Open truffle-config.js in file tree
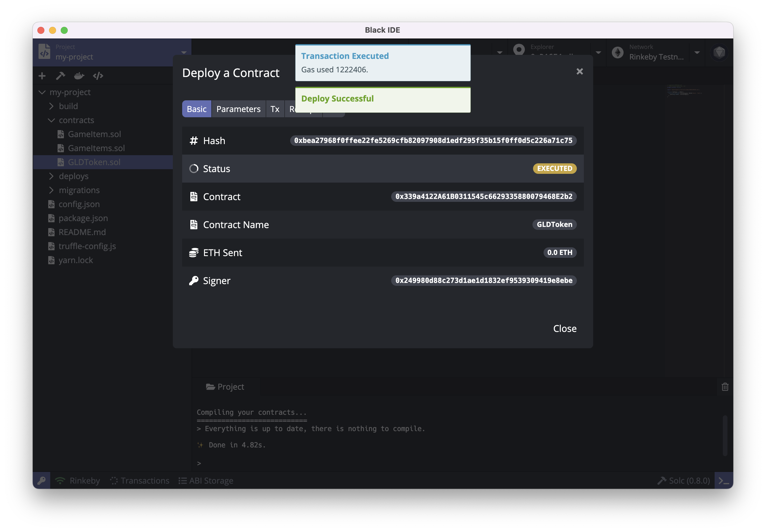766x532 pixels. pyautogui.click(x=87, y=246)
